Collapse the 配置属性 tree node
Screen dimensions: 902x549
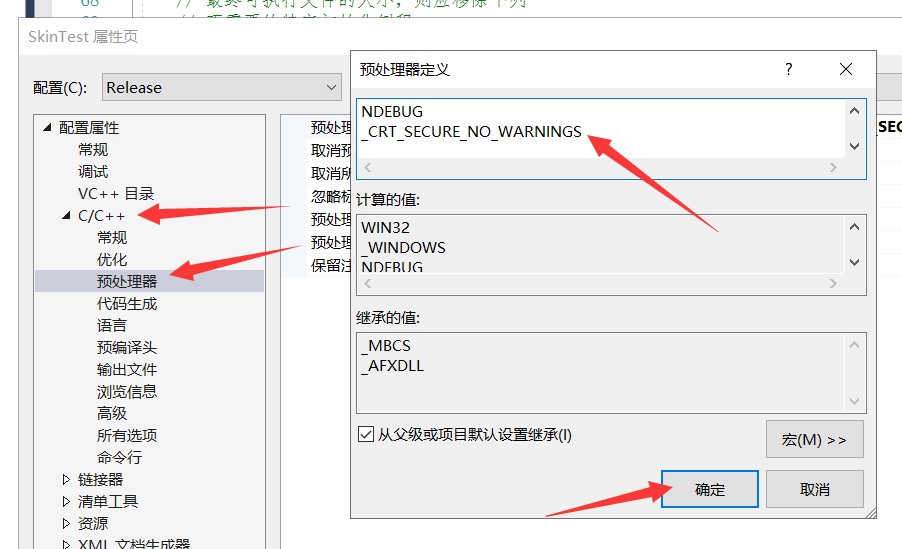47,127
